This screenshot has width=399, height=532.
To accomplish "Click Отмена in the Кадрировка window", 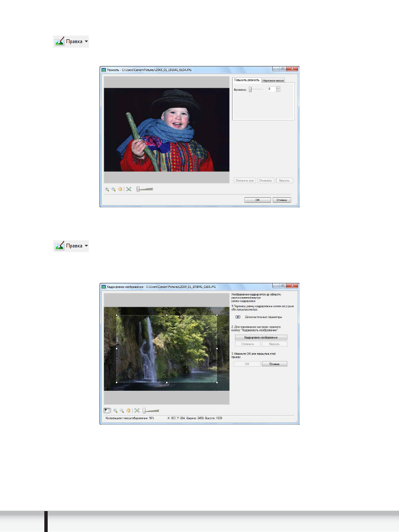I will 274,364.
